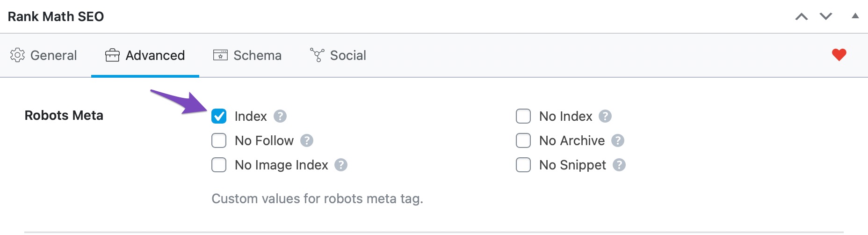Tick the No Index checkbox
Screen dimensions: 868x235
(x=523, y=116)
